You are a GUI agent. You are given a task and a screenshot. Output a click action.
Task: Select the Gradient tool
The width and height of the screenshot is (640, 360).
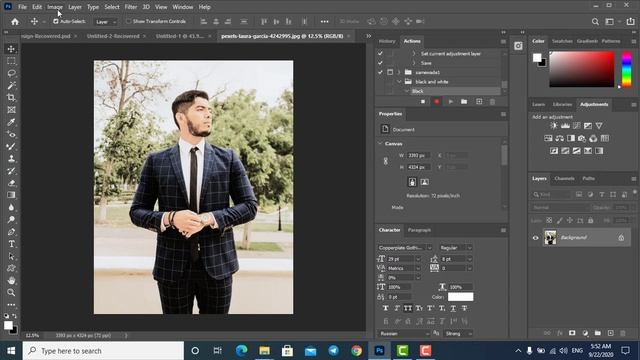pos(11,195)
